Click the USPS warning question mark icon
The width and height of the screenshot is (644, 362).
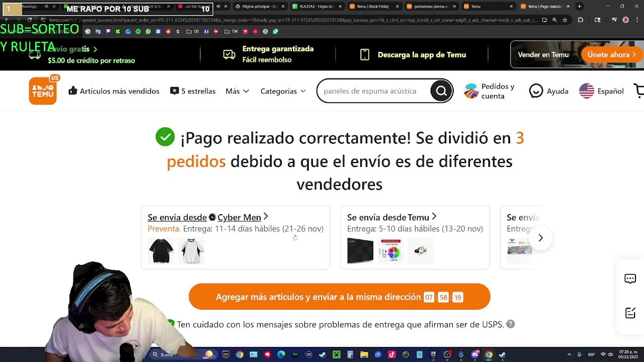510,324
